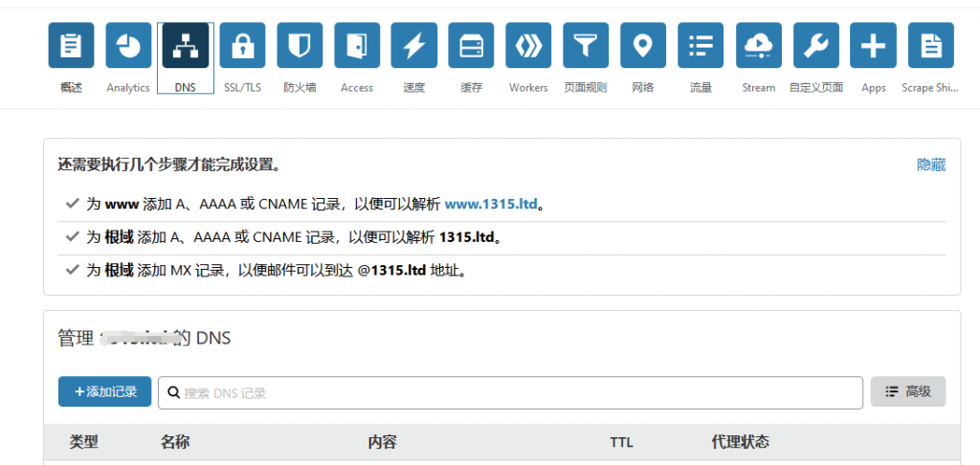Open the 概述 overview icon
This screenshot has height=465, width=980.
[x=71, y=45]
